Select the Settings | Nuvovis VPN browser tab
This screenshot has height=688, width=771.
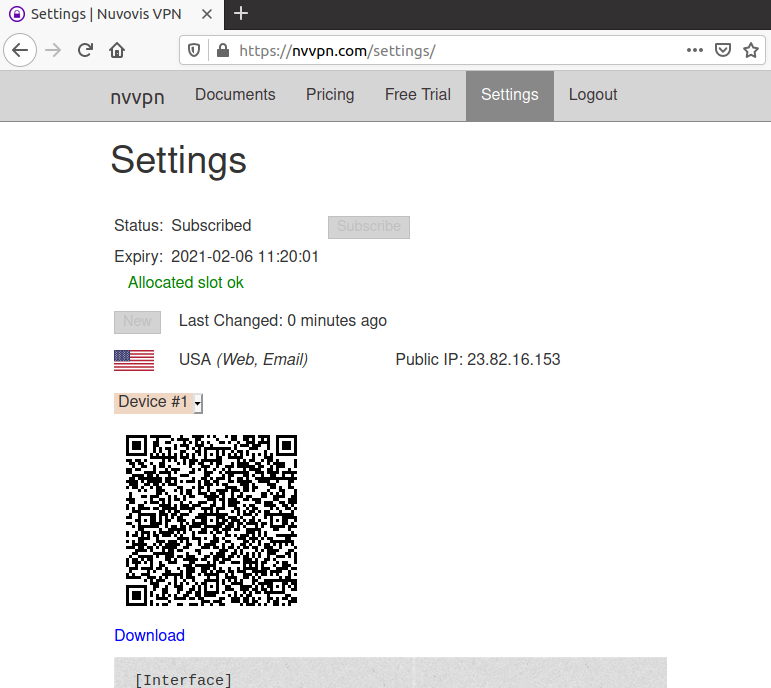click(x=112, y=15)
